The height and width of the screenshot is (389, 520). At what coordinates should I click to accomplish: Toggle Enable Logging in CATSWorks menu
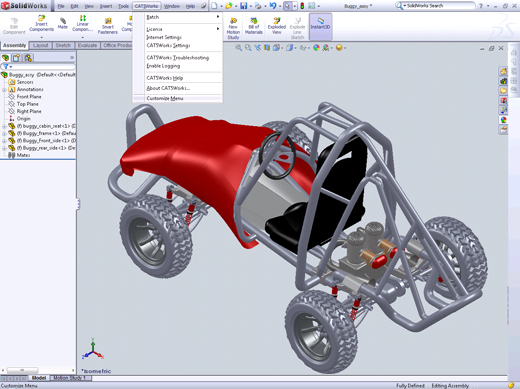pos(163,66)
